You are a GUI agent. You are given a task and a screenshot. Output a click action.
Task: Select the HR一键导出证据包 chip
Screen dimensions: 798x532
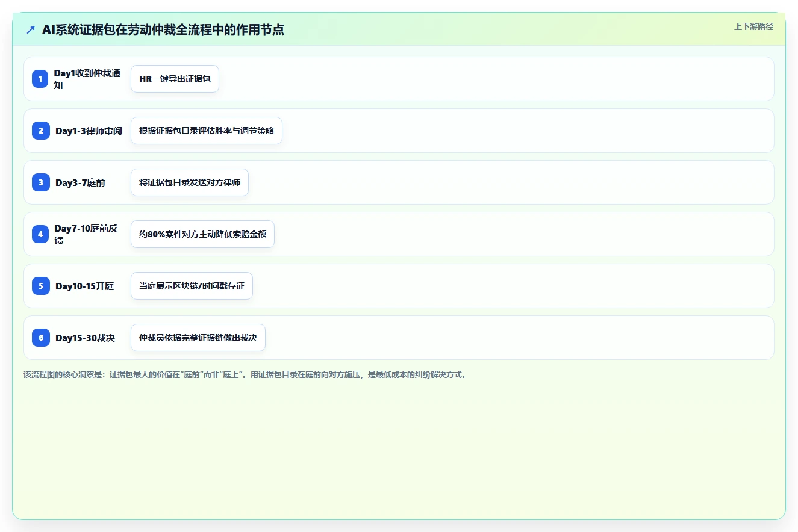pos(175,79)
